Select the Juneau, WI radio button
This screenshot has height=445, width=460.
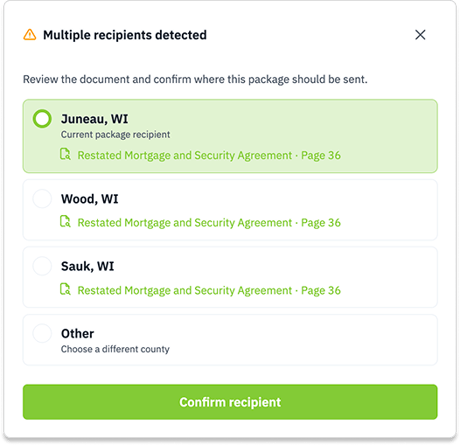click(x=42, y=119)
